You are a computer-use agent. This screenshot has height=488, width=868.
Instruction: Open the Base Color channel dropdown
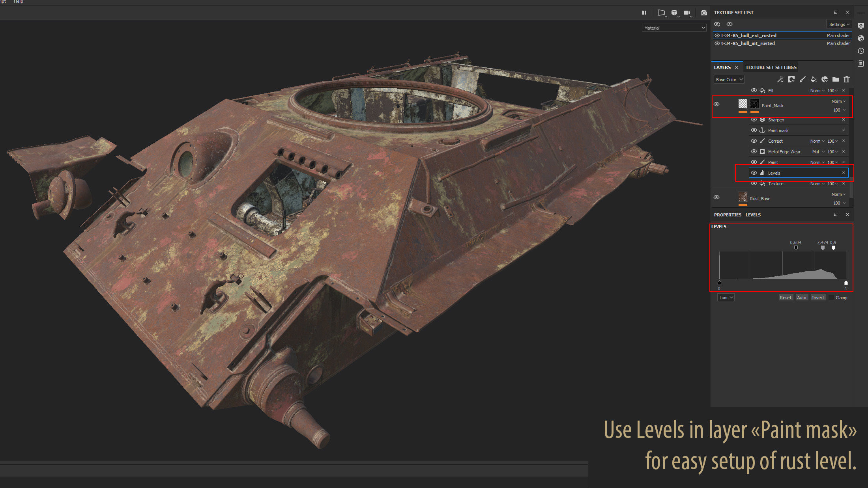[729, 80]
